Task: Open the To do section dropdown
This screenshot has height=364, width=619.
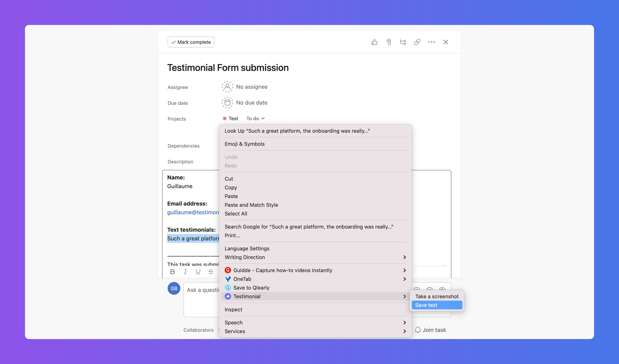Action: (x=255, y=119)
